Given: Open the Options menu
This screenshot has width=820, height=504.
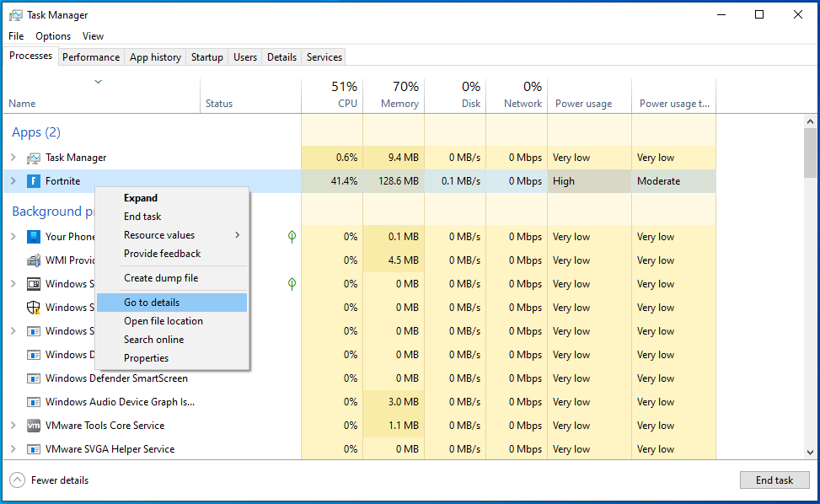Looking at the screenshot, I should tap(53, 36).
